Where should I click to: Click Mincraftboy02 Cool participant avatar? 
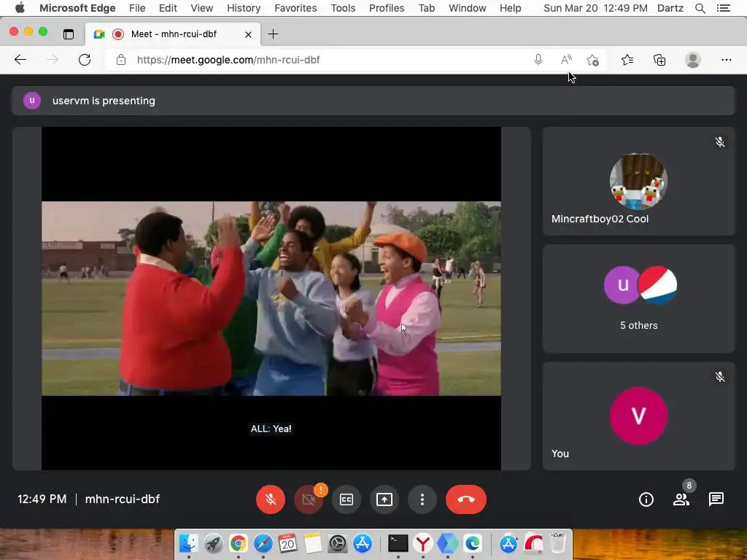pos(638,181)
